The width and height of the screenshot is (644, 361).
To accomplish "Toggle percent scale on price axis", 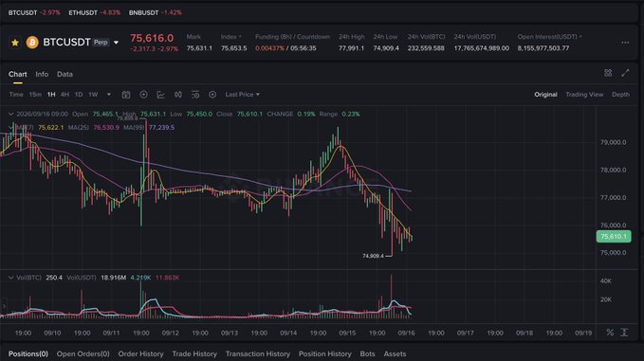I will (x=610, y=333).
